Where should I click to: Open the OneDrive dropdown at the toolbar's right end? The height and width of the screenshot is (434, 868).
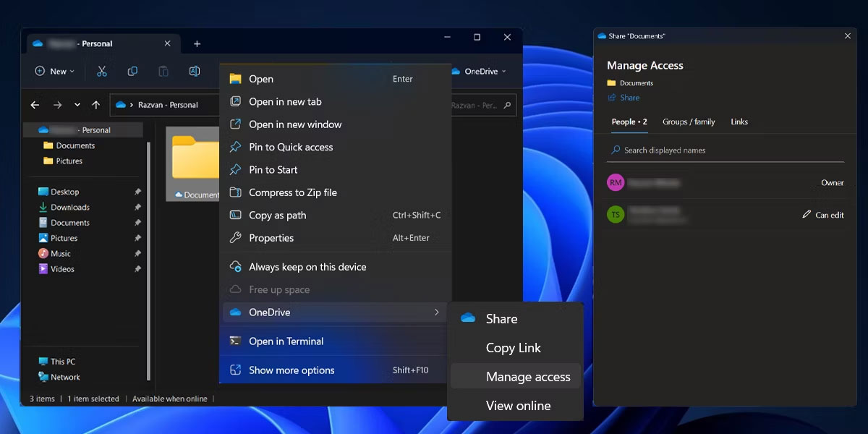(x=479, y=71)
